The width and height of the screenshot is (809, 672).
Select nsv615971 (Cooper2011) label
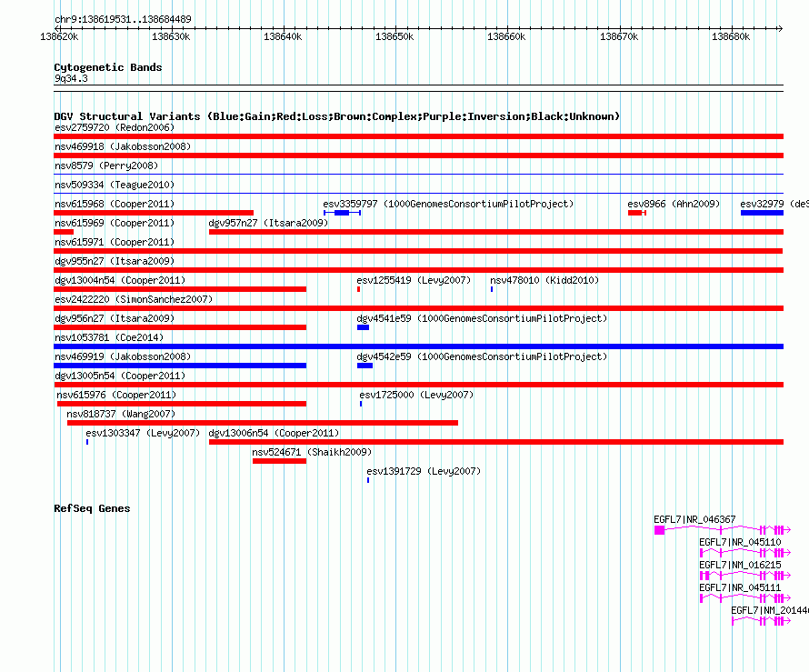click(x=115, y=242)
